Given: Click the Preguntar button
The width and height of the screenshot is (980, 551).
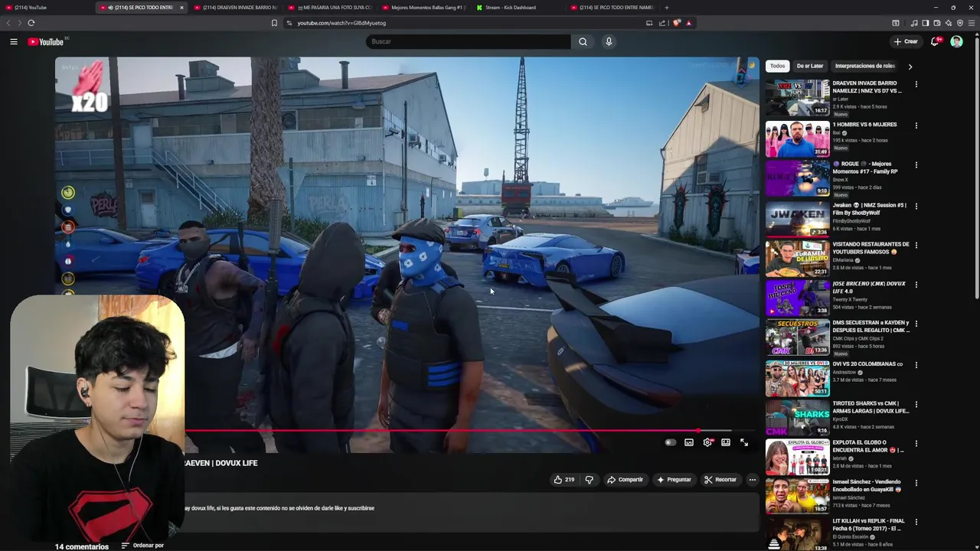Looking at the screenshot, I should click(x=674, y=480).
